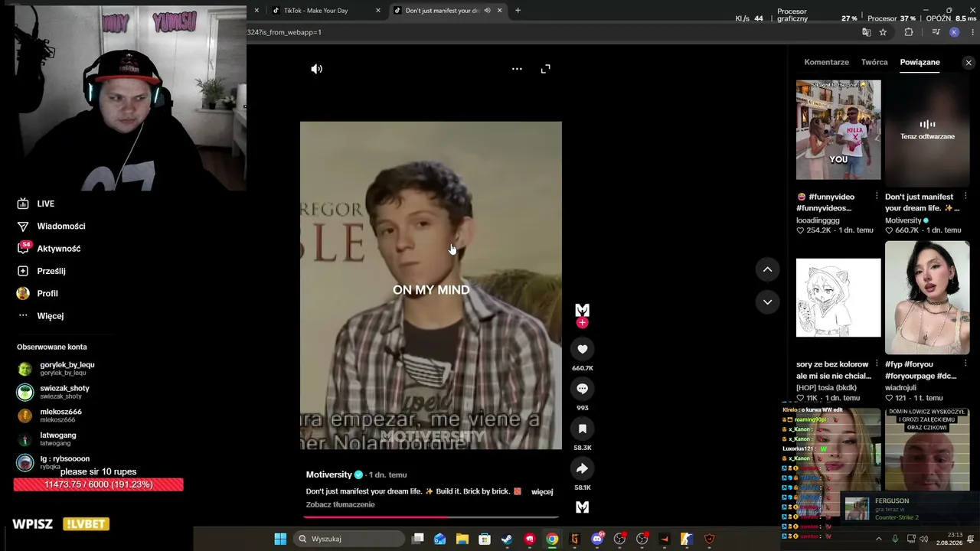Open Wiadomości in the sidebar
Viewport: 980px width, 551px height.
coord(61,226)
